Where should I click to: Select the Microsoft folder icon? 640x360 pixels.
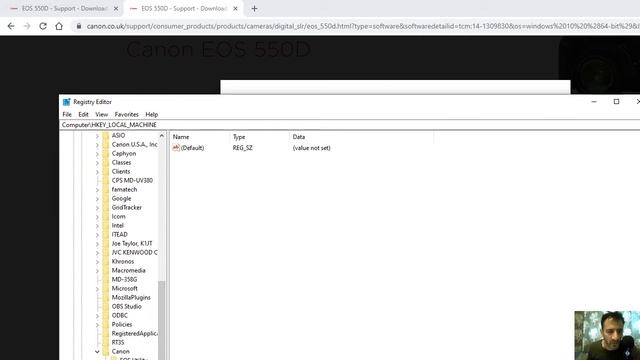point(106,288)
